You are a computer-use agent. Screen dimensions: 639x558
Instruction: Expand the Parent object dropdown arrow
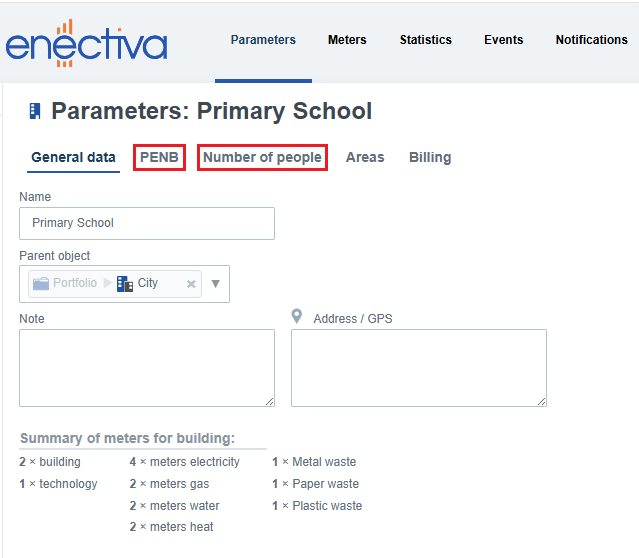(215, 284)
